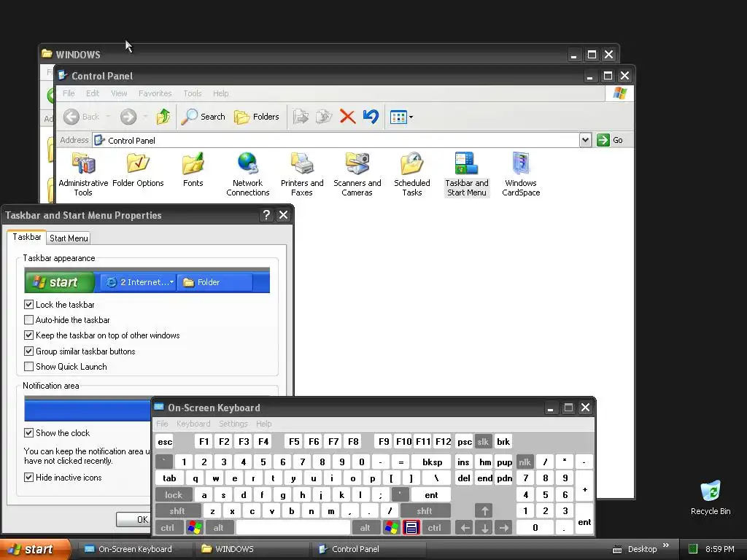Click the Move To toolbar icon

click(301, 116)
